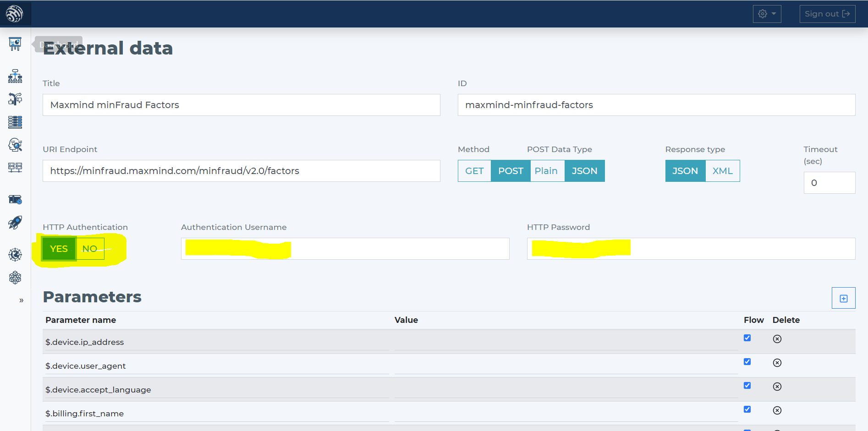Open the settings gear dropdown
The width and height of the screenshot is (868, 431).
(x=767, y=14)
